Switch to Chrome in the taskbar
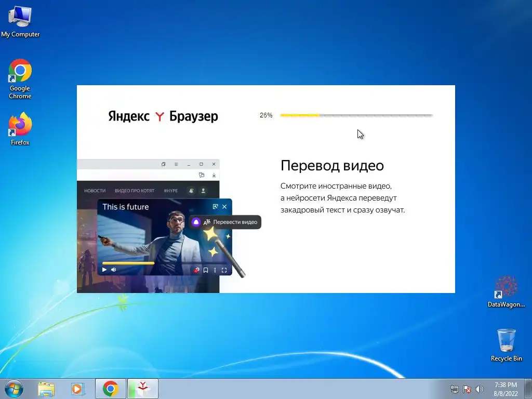 [111, 389]
